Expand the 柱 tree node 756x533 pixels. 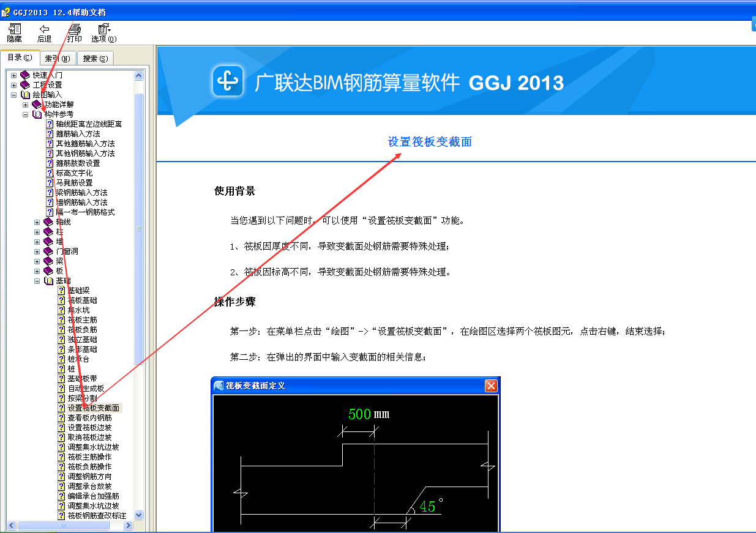[x=37, y=232]
